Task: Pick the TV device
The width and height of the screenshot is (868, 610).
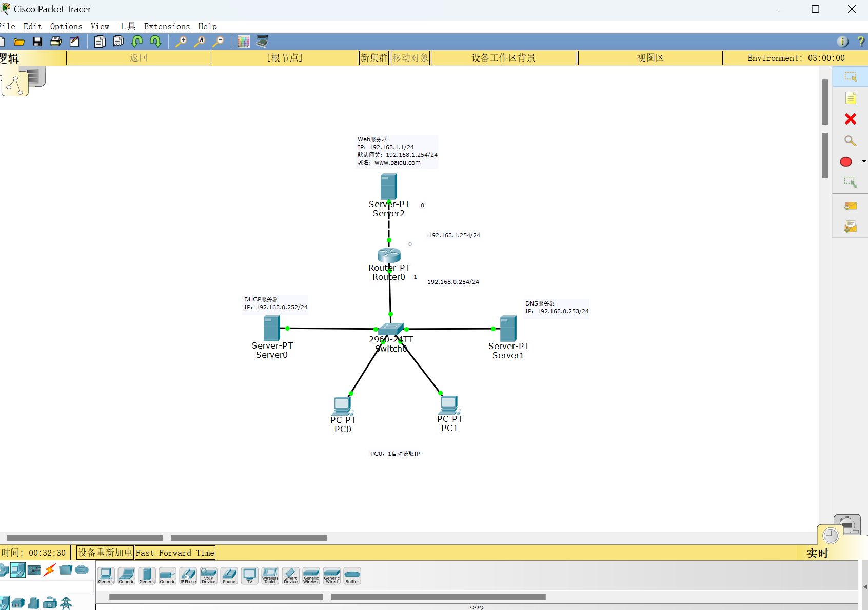Action: tap(250, 576)
